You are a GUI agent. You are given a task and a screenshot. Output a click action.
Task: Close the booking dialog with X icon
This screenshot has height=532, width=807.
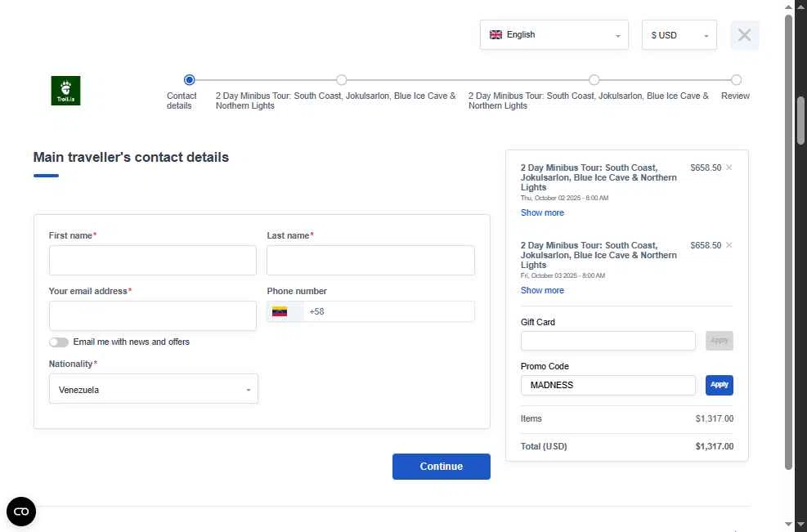(x=744, y=35)
